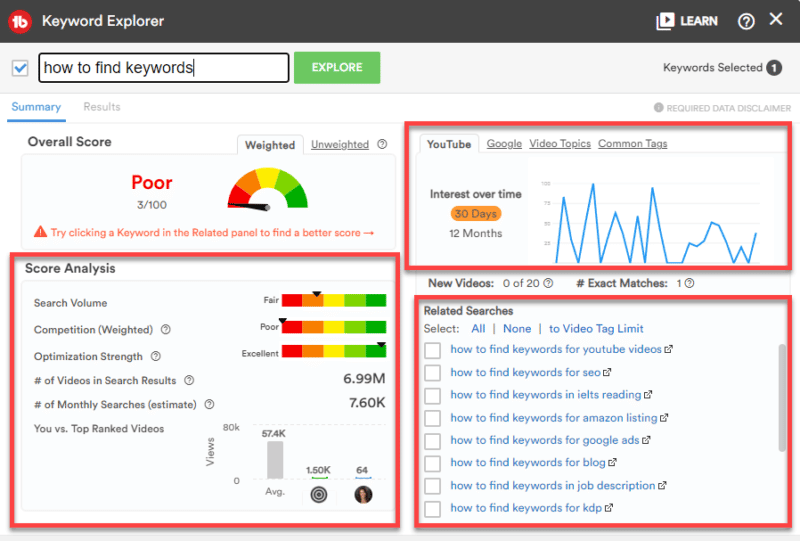
Task: Click the green EXPLORE button
Action: 337,67
